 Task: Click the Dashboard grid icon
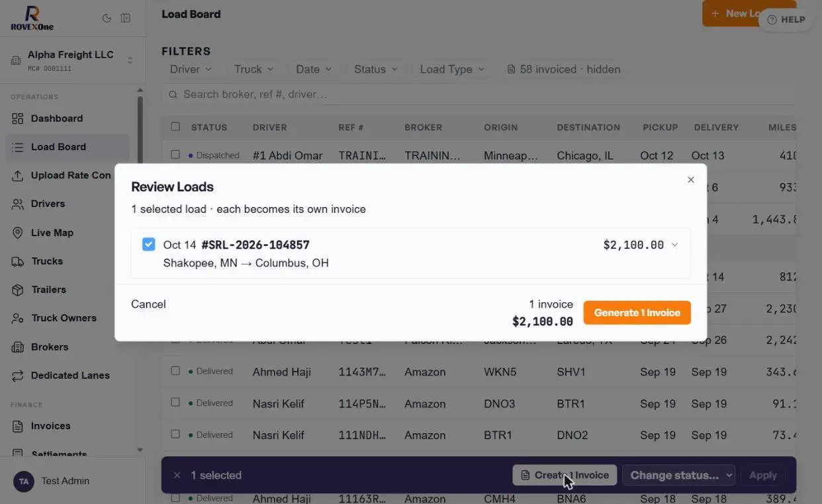pos(18,118)
